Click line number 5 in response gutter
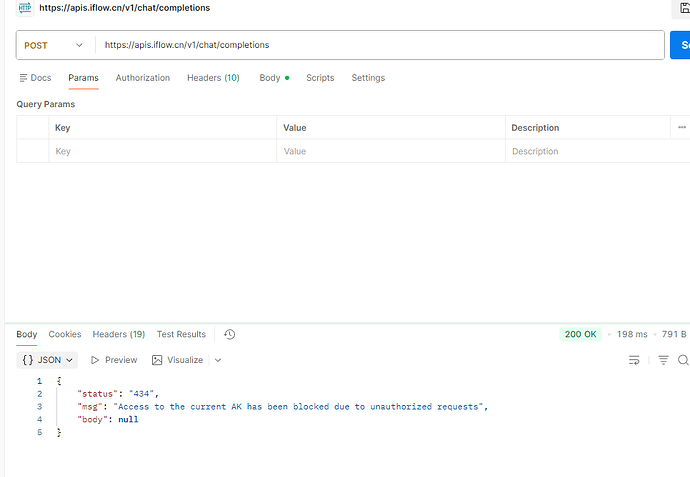This screenshot has height=477, width=690. pos(40,432)
